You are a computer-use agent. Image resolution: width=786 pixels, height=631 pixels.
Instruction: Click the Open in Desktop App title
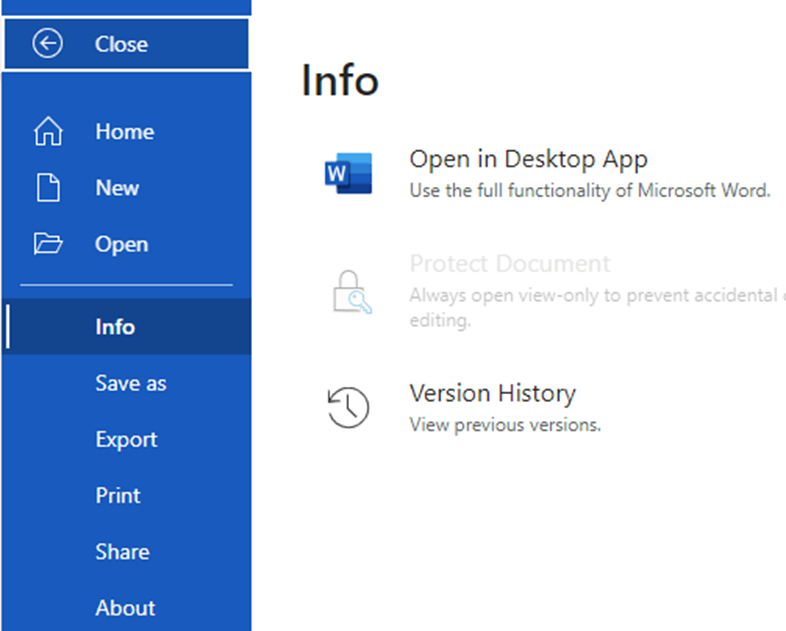pos(528,159)
